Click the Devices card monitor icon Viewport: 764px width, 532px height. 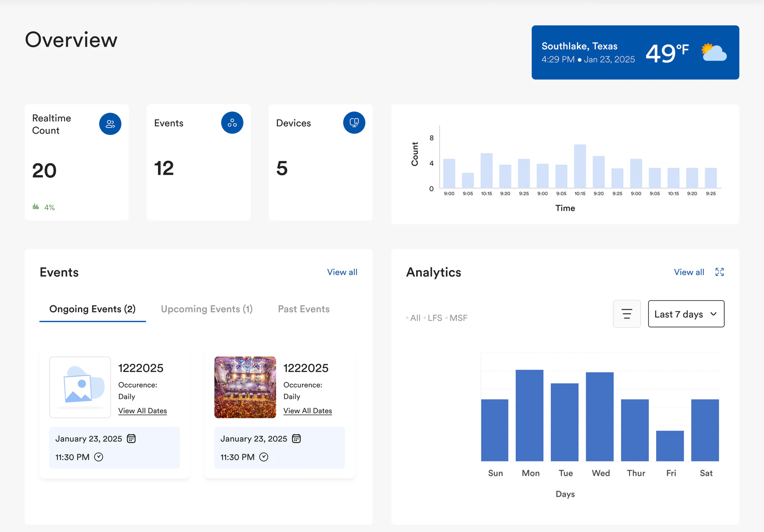(354, 123)
